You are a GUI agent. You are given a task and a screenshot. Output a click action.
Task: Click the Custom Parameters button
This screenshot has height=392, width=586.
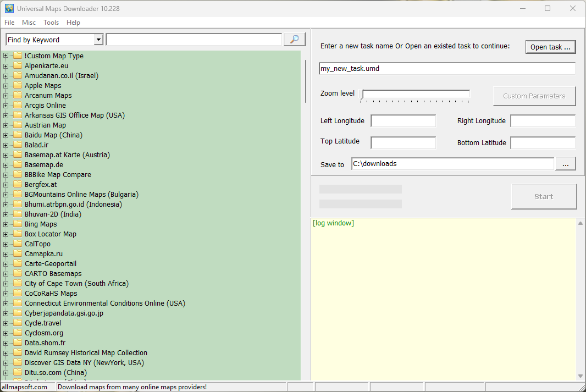pyautogui.click(x=534, y=96)
